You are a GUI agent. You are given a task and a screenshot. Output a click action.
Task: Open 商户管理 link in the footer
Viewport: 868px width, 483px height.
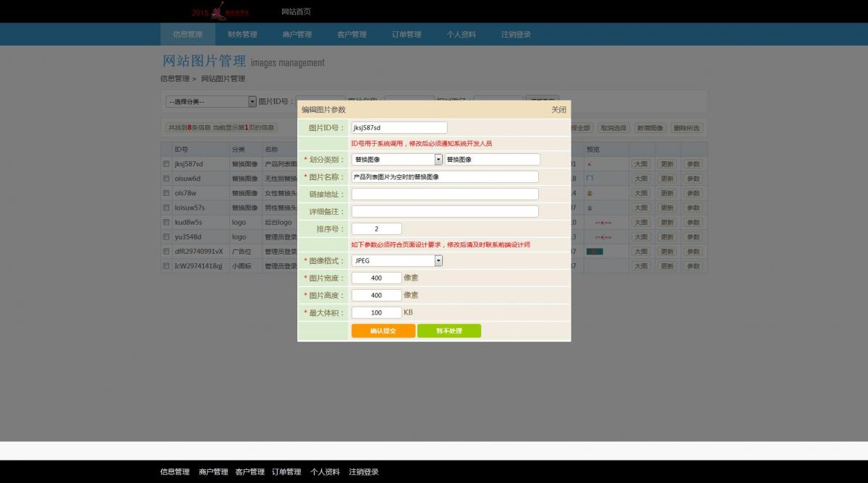coord(213,471)
